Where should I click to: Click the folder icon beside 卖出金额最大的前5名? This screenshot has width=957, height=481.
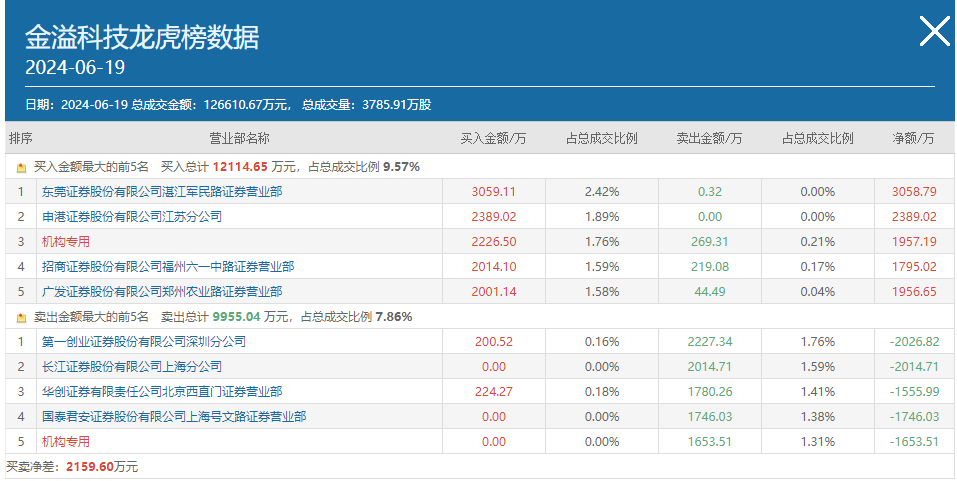(x=21, y=317)
